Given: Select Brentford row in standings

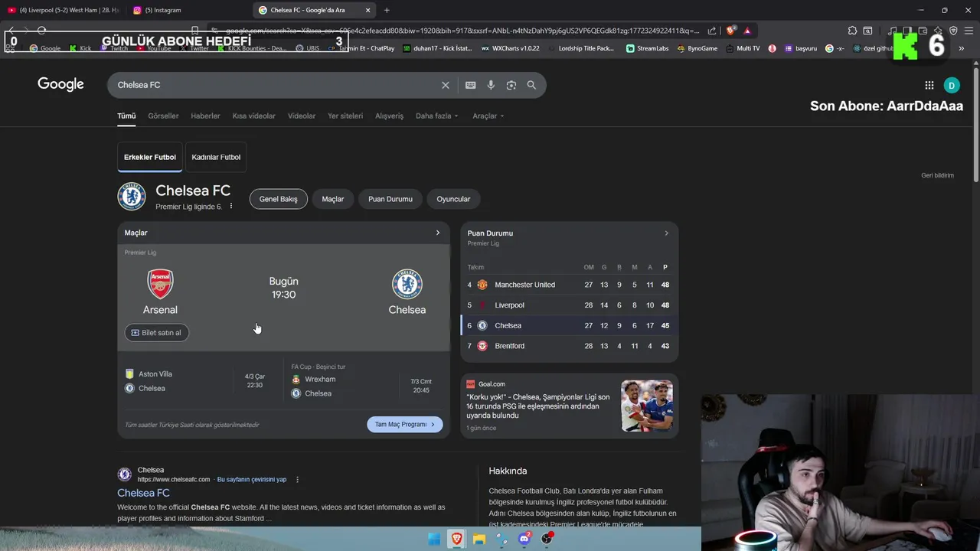Looking at the screenshot, I should click(569, 346).
